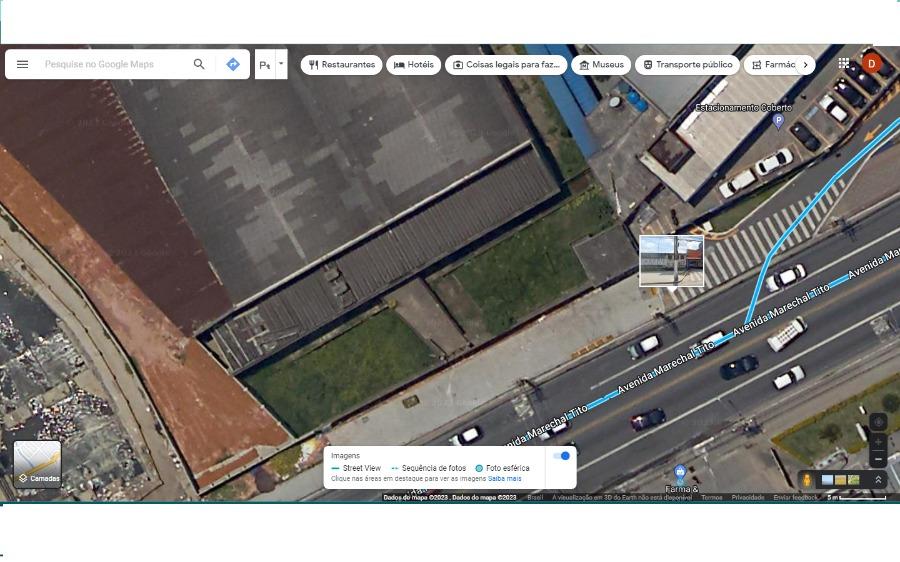Open the sky-blue imagery thumbnail in strip
This screenshot has height=562, width=900.
click(828, 479)
